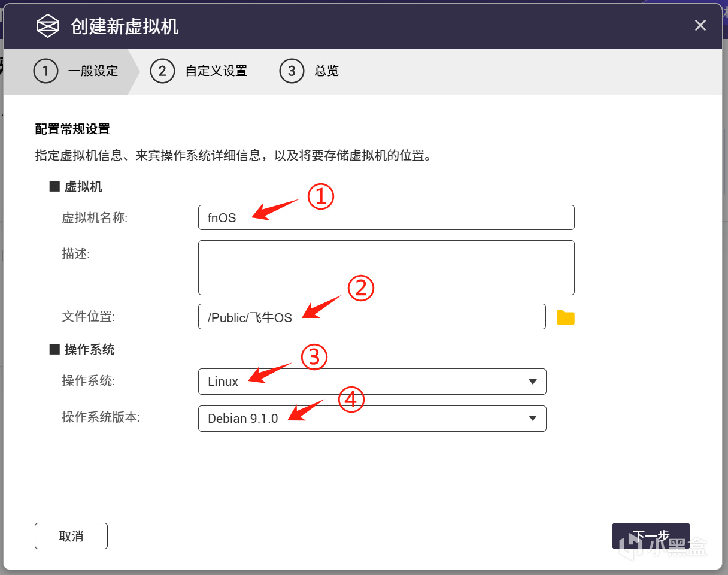Close the create virtual machine dialog
The width and height of the screenshot is (728, 575).
click(x=700, y=26)
